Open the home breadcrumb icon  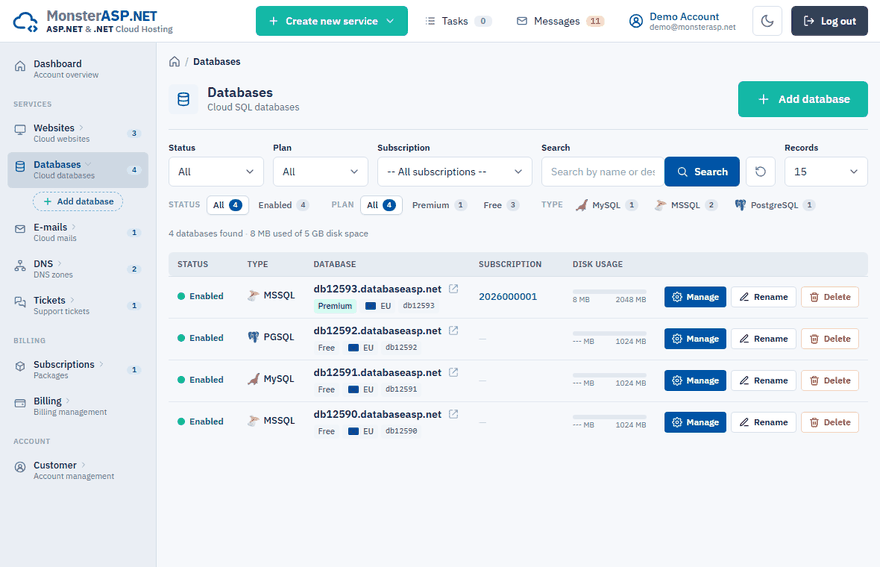[175, 62]
